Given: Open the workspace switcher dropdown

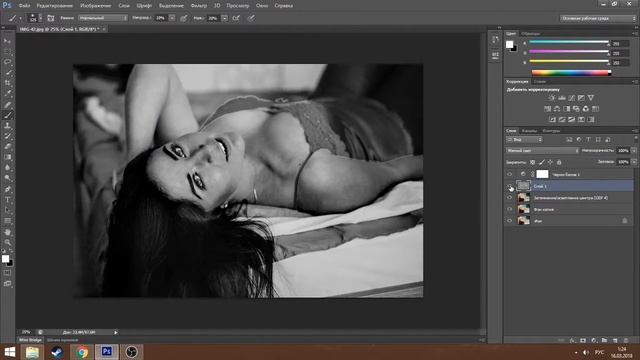Looking at the screenshot, I should 598,18.
